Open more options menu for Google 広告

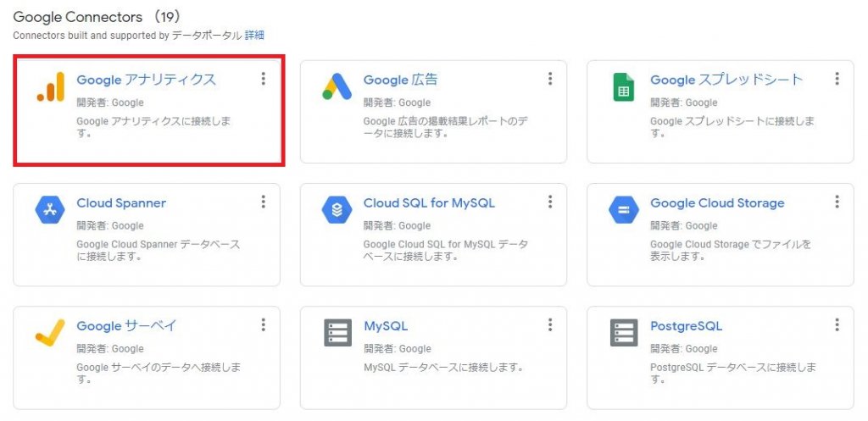[x=549, y=79]
